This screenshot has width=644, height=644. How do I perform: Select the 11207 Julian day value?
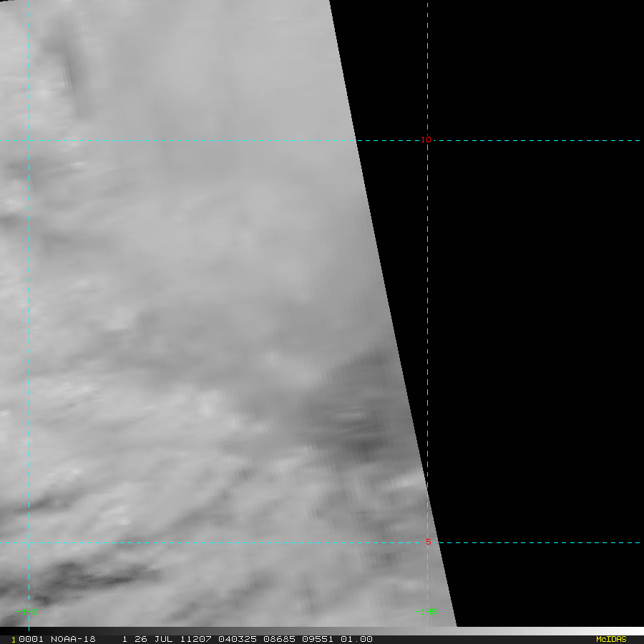(x=196, y=639)
